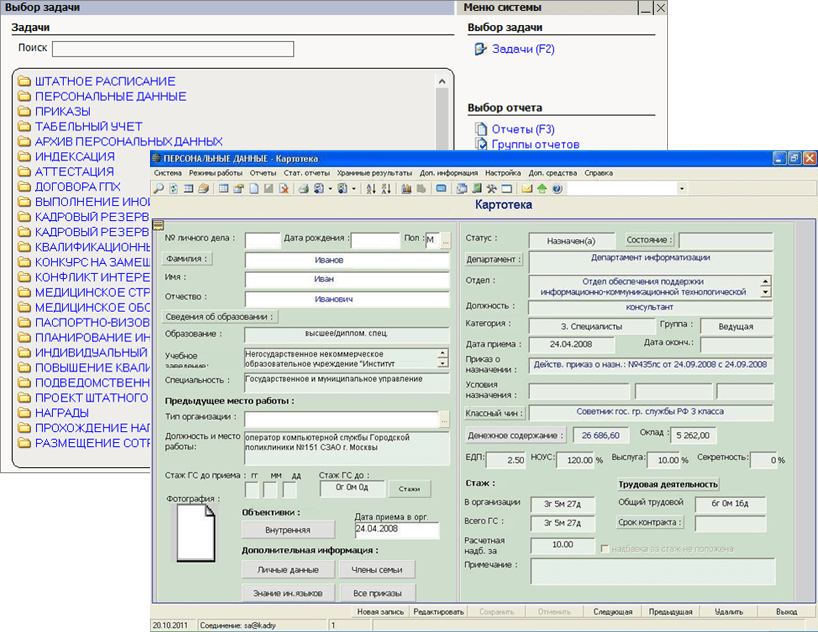Open the dropdown arrow next to print preview icon
This screenshot has width=818, height=632.
pos(330,188)
